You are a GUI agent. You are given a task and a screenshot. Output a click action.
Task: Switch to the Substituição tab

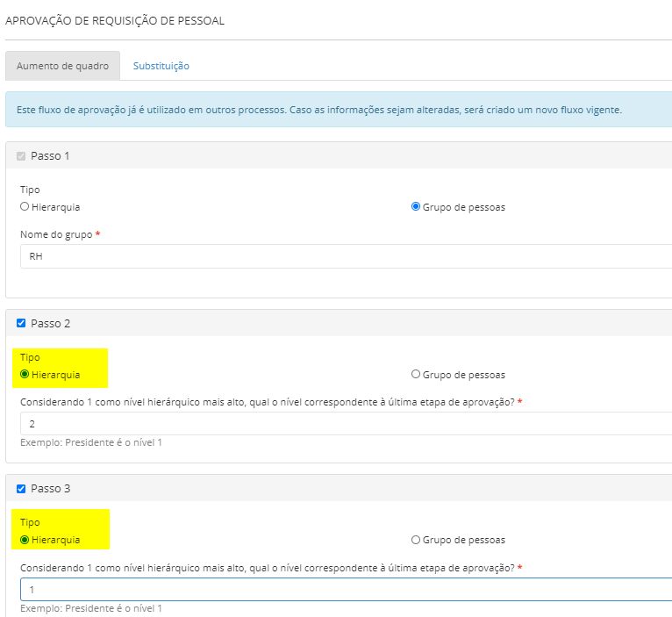161,66
